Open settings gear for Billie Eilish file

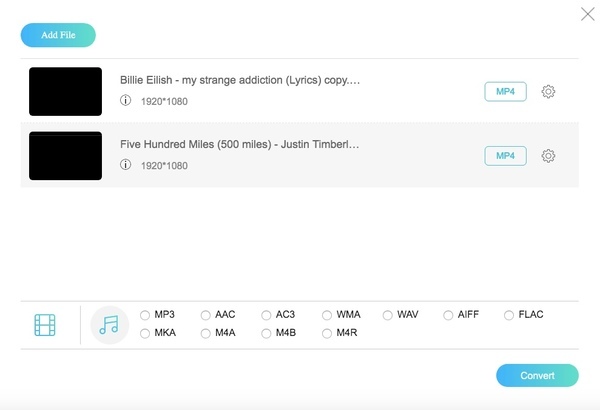tap(548, 92)
